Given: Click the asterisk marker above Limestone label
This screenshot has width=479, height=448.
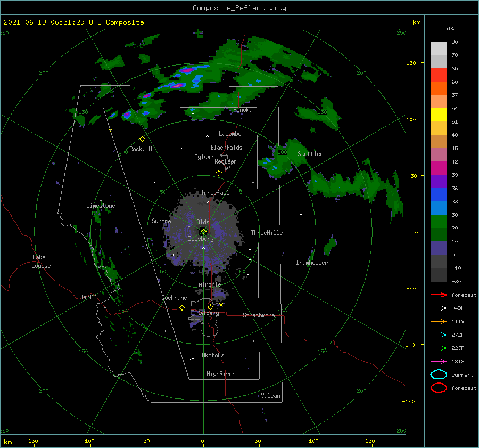Looking at the screenshot, I should click(x=101, y=201).
